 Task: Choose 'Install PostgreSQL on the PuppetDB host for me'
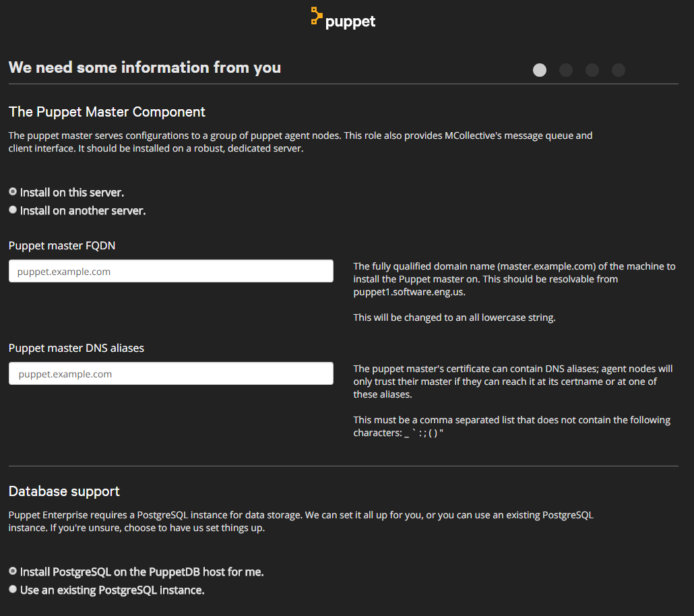click(13, 572)
